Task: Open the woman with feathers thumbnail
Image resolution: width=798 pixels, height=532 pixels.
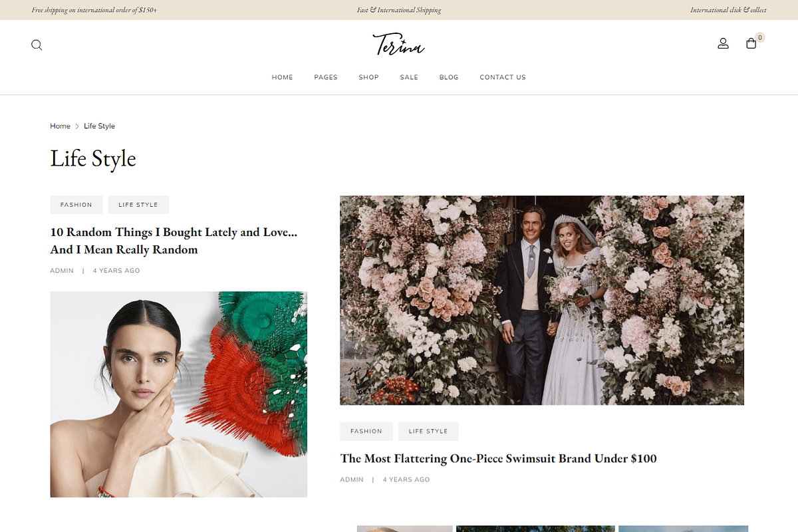Action: pos(178,394)
